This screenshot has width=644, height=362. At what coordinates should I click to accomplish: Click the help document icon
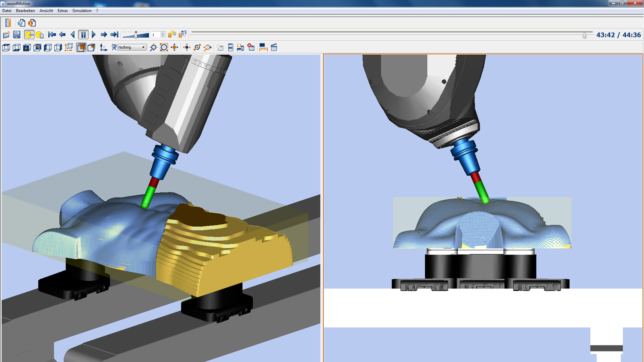point(21,23)
